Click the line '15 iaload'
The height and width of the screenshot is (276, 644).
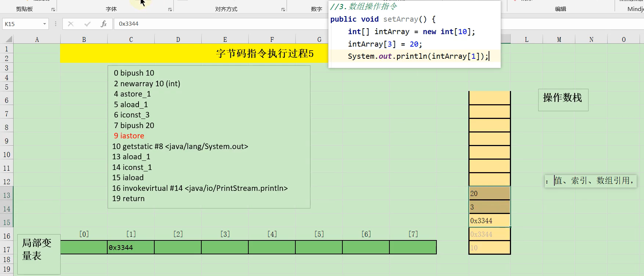[x=128, y=178]
